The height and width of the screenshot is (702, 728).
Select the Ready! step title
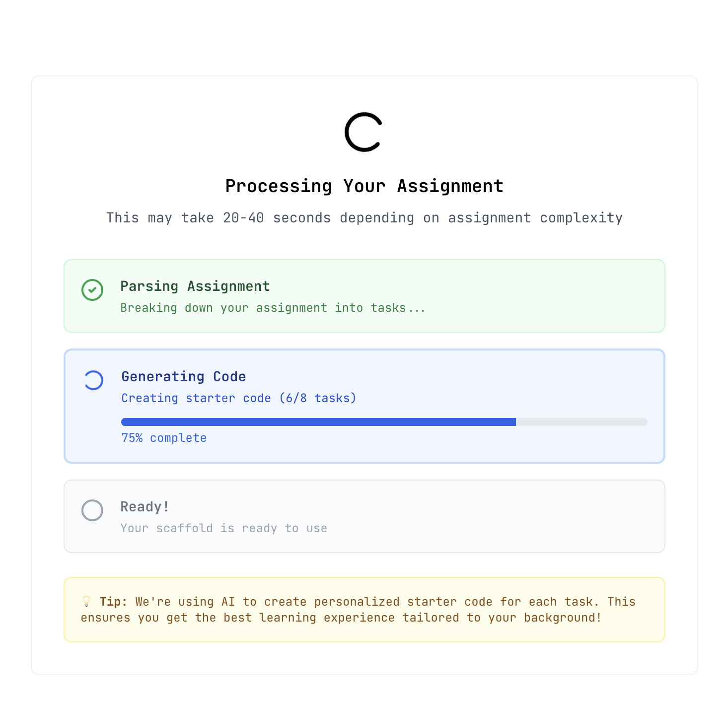pyautogui.click(x=145, y=507)
